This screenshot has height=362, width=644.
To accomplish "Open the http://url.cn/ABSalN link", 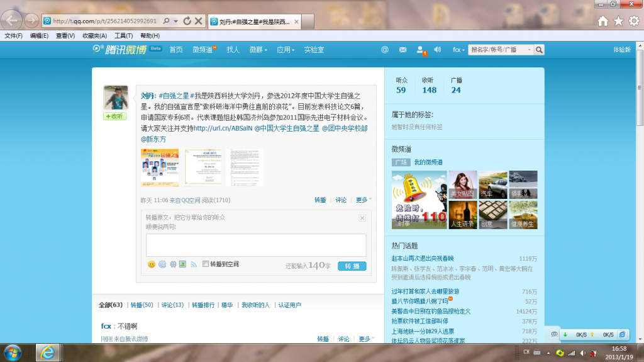I will [x=223, y=128].
